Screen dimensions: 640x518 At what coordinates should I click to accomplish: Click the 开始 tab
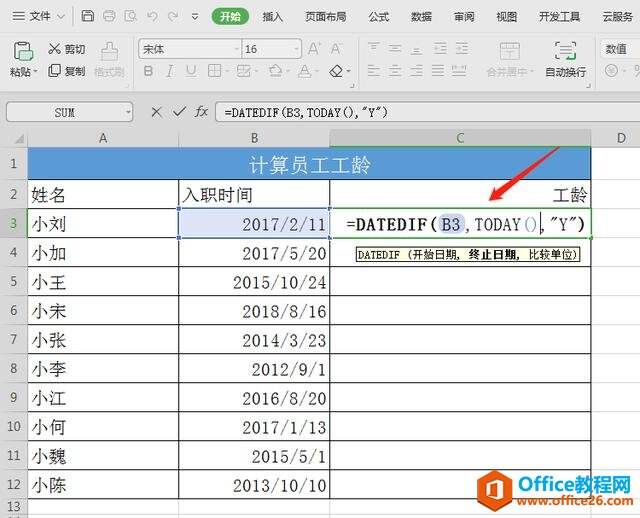pos(230,16)
